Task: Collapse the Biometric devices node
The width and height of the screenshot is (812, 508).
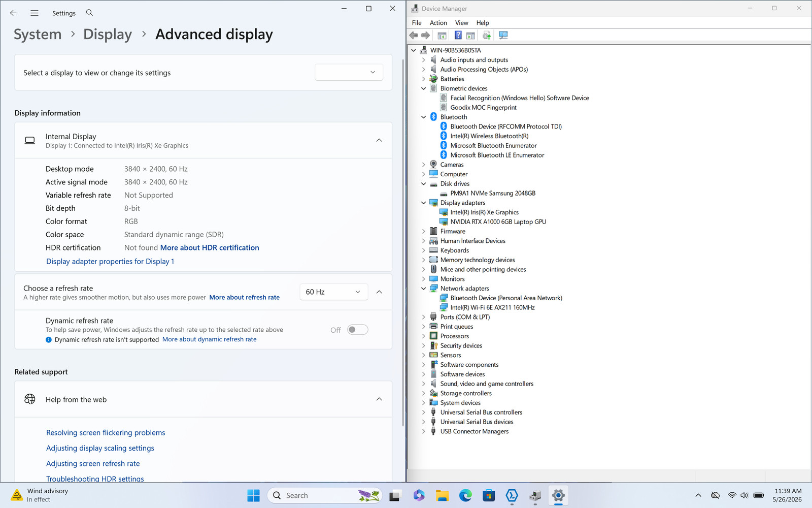Action: (424, 88)
